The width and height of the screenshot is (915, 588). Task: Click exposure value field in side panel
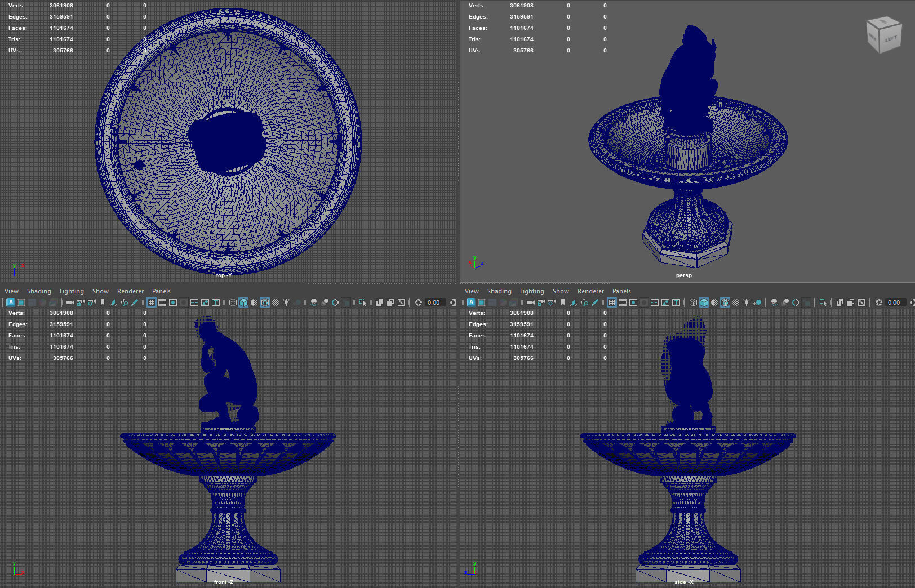click(x=896, y=302)
